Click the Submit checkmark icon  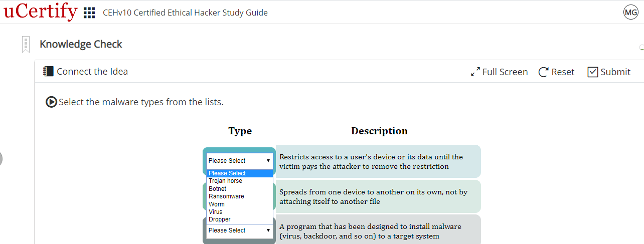(x=593, y=72)
